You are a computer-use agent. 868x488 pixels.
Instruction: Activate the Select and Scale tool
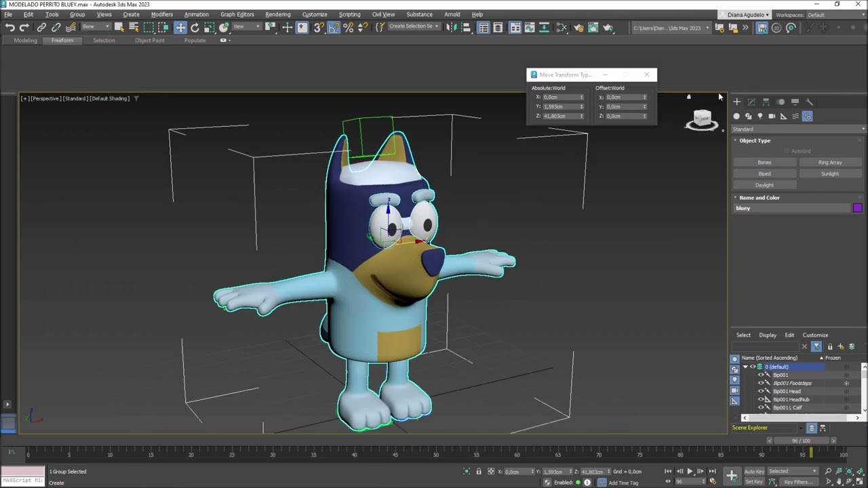(x=210, y=27)
